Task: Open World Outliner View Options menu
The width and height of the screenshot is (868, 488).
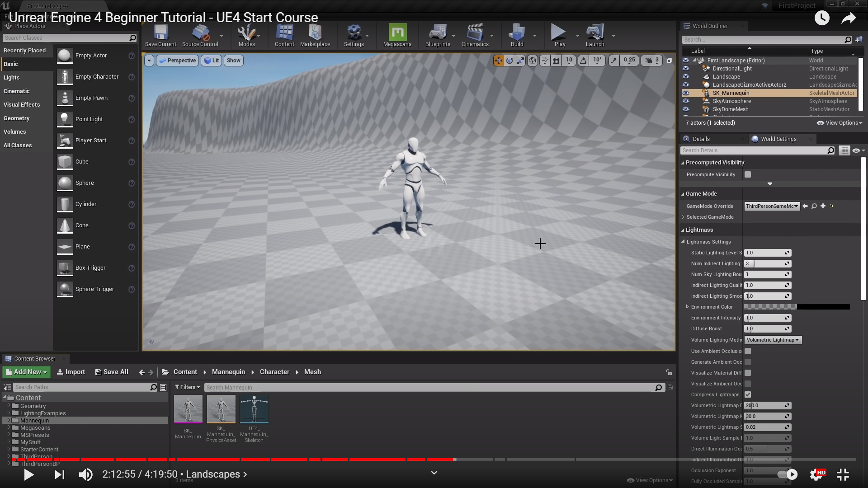Action: coord(840,123)
